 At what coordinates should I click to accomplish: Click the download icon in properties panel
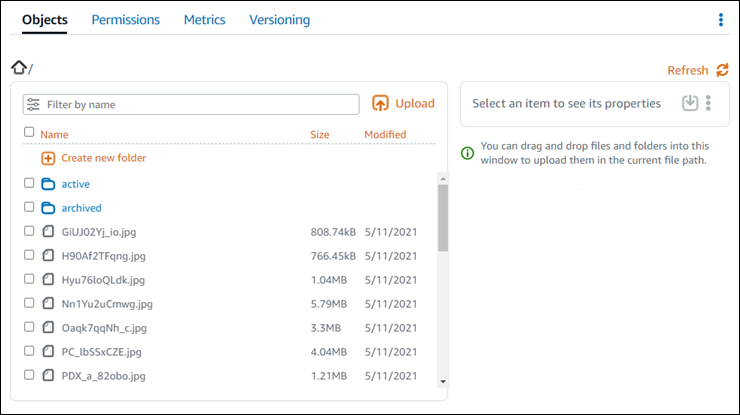tap(689, 103)
